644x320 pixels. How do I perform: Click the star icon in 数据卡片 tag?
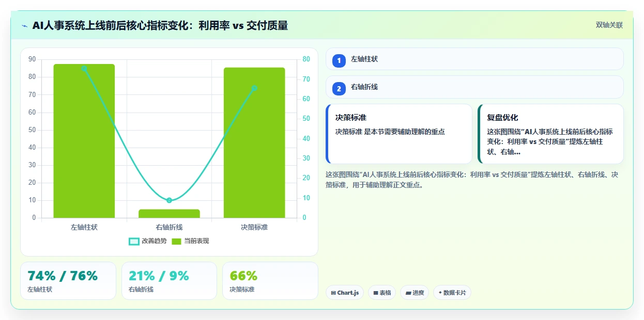click(440, 293)
